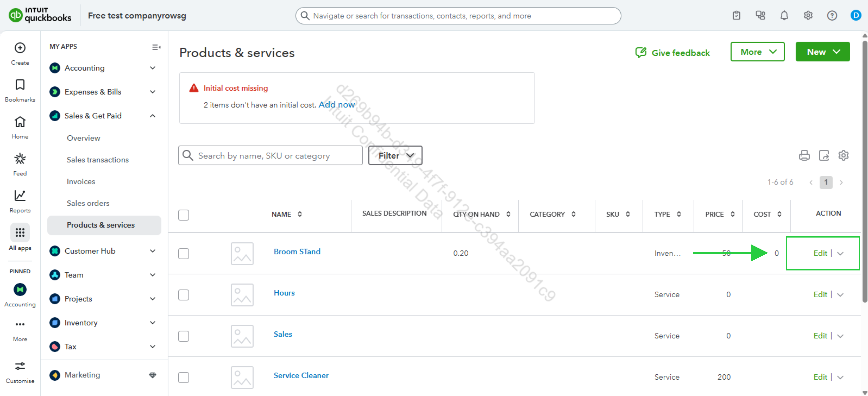Go to Invoices in sidebar
The image size is (868, 396).
81,182
